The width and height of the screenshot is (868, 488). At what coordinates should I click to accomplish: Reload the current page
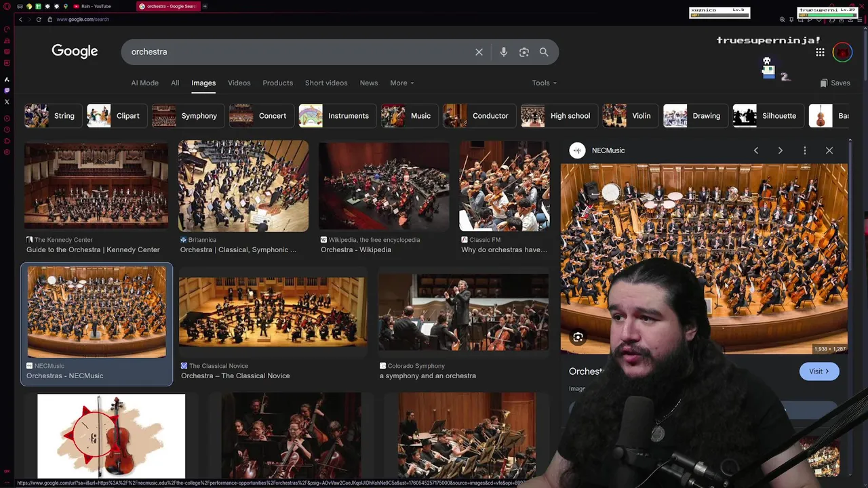click(39, 19)
